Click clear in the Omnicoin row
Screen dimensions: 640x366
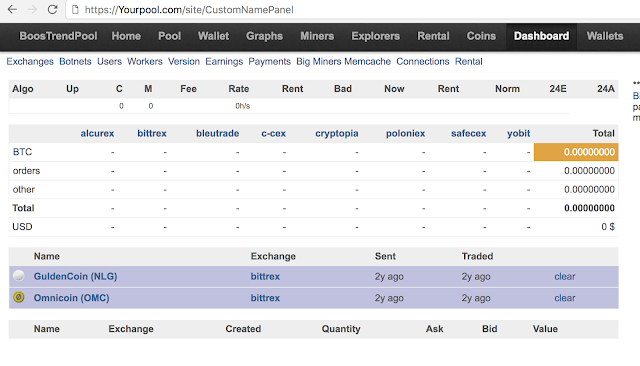564,298
